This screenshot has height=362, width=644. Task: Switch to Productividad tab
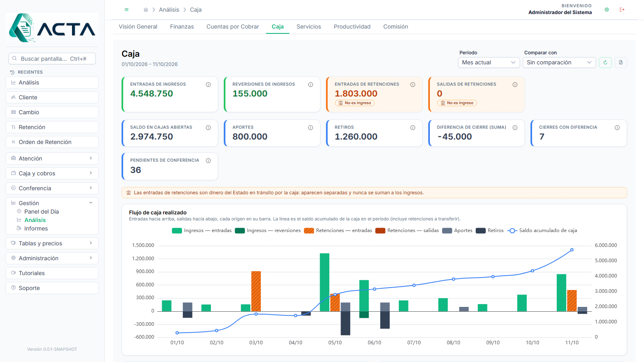352,27
